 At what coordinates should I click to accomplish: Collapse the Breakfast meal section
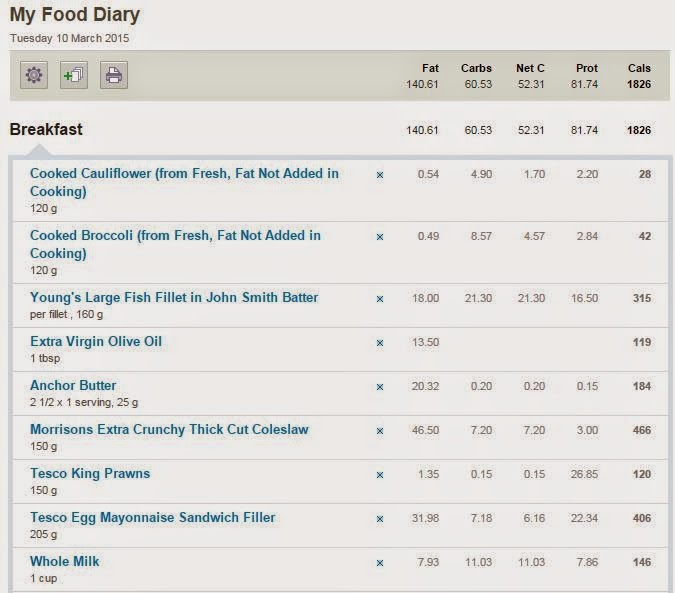[46, 130]
